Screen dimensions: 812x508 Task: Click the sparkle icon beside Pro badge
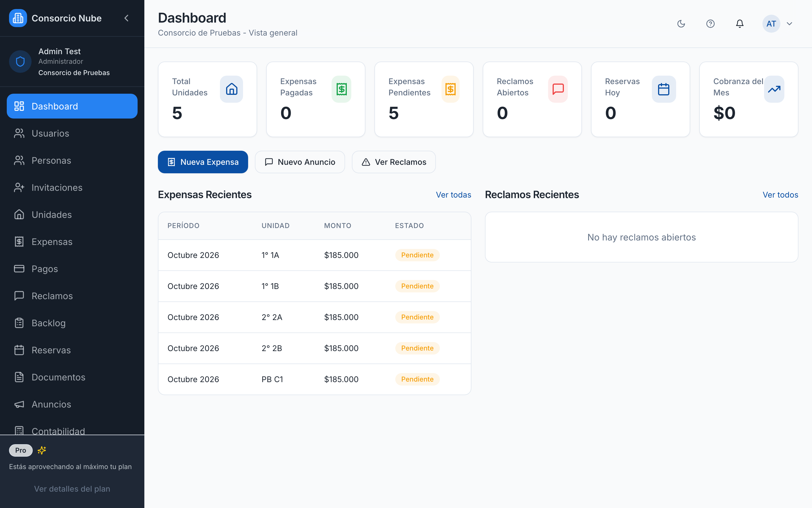tap(42, 450)
